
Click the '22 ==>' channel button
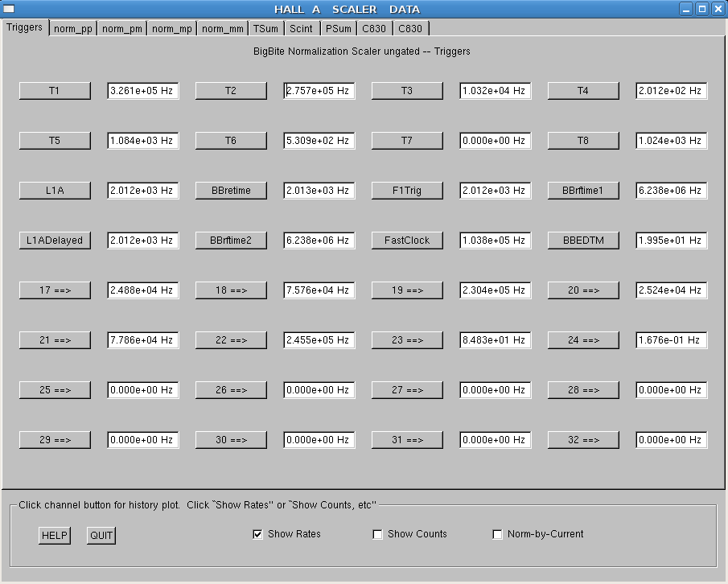[x=231, y=340]
